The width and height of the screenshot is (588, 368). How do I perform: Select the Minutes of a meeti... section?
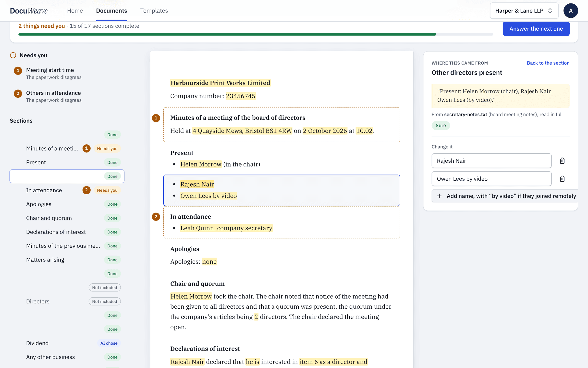click(67, 148)
